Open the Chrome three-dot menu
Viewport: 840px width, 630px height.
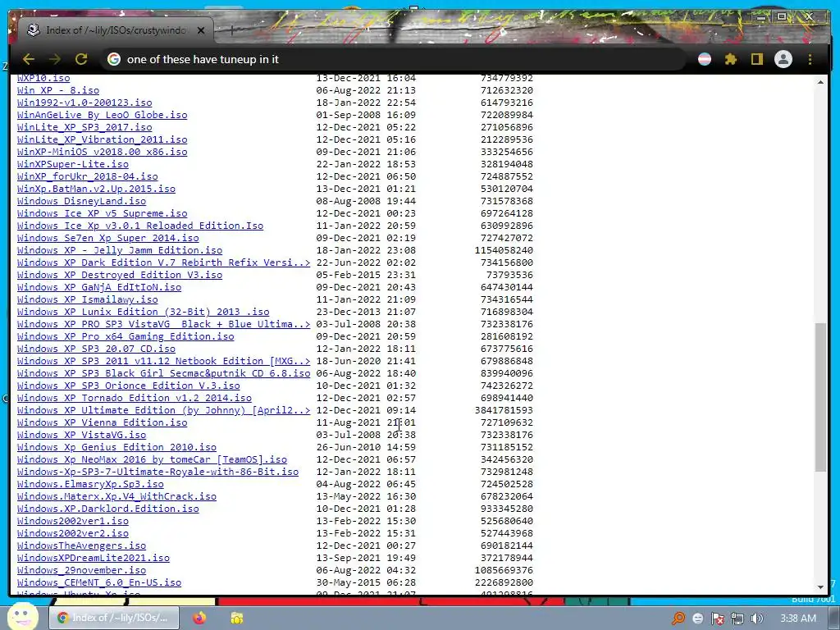pos(810,59)
